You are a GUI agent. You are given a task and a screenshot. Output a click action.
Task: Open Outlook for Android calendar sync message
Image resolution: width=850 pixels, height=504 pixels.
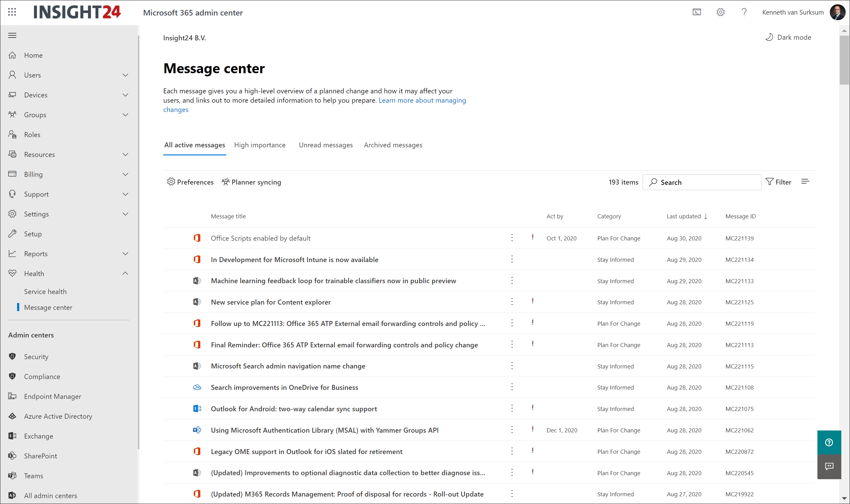(294, 409)
